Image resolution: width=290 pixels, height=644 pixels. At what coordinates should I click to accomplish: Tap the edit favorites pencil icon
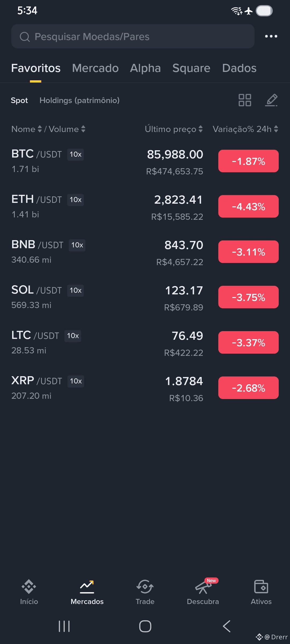pyautogui.click(x=271, y=100)
